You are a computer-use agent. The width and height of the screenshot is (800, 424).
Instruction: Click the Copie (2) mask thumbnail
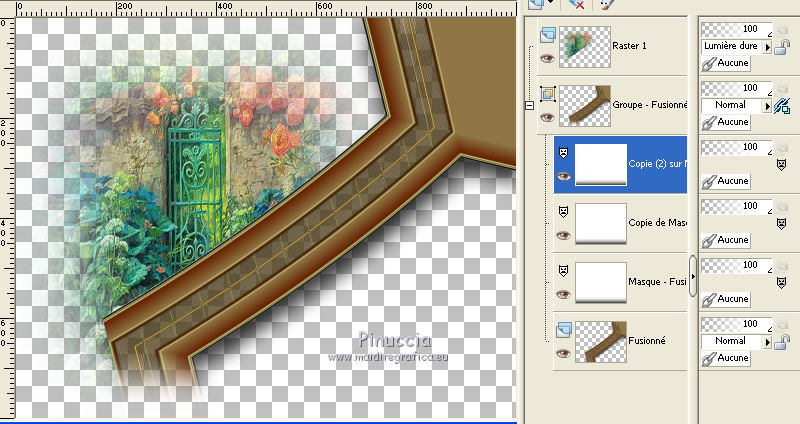601,164
